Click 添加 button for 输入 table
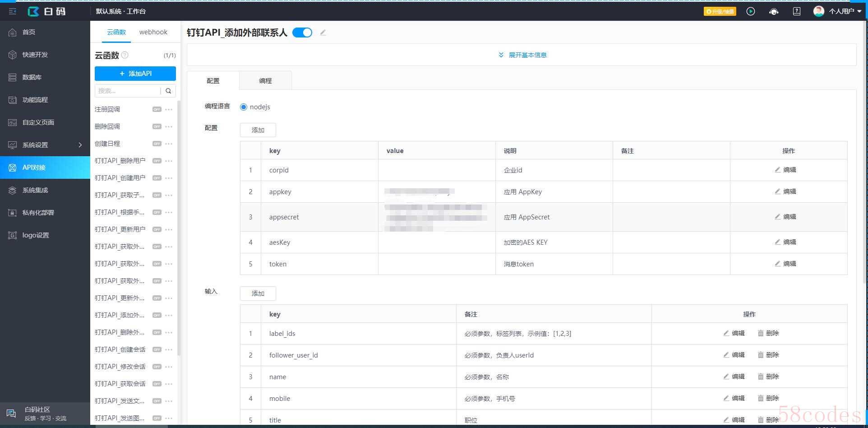This screenshot has height=428, width=868. (258, 293)
